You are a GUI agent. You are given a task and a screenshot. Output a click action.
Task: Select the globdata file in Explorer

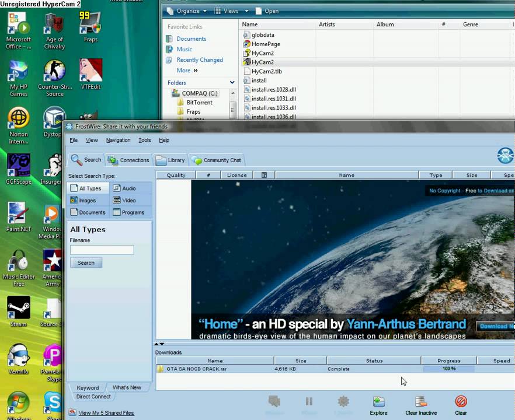point(259,35)
